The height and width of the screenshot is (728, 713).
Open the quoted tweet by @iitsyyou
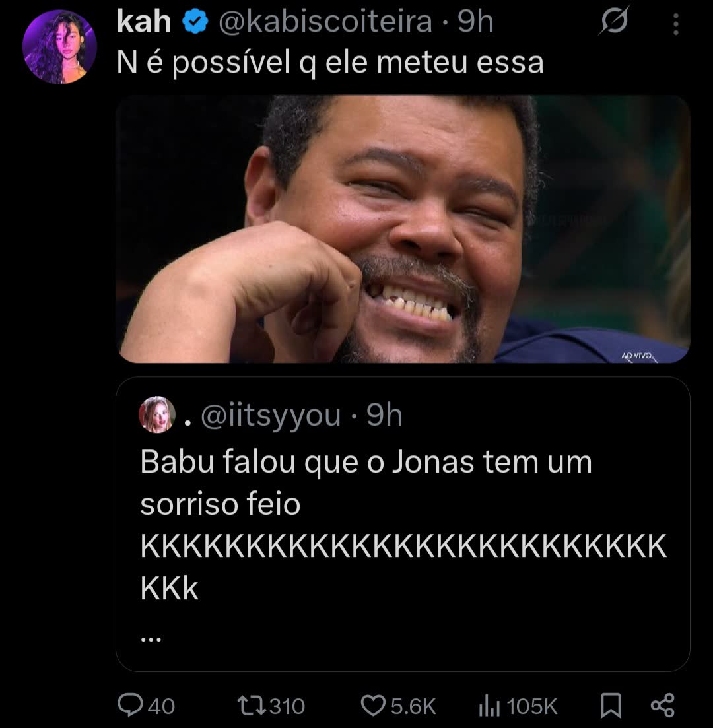click(403, 523)
